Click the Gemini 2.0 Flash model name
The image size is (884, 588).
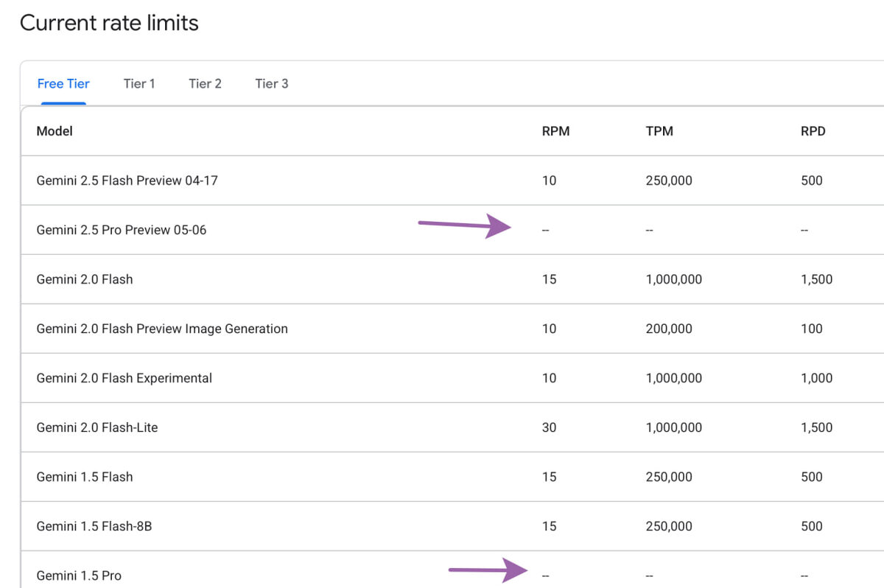[85, 279]
